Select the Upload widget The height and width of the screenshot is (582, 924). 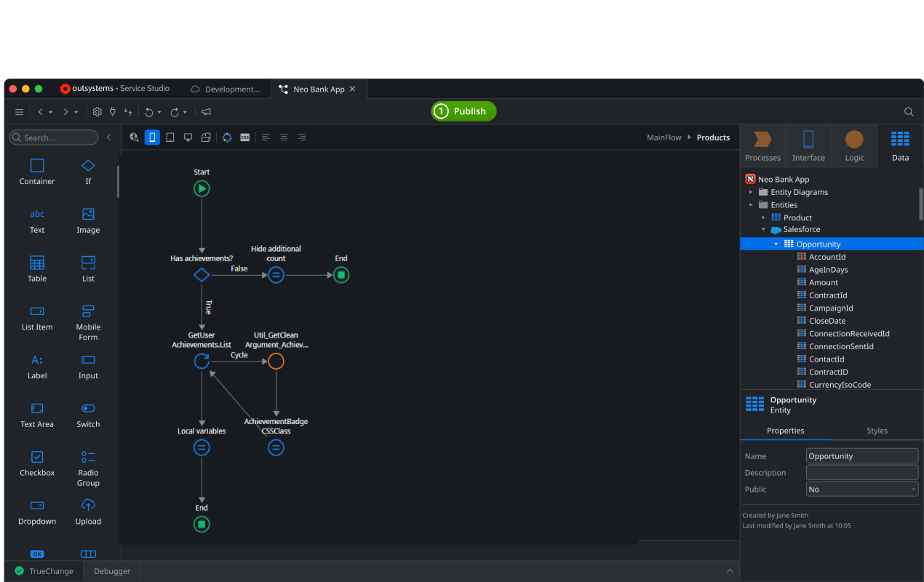88,512
